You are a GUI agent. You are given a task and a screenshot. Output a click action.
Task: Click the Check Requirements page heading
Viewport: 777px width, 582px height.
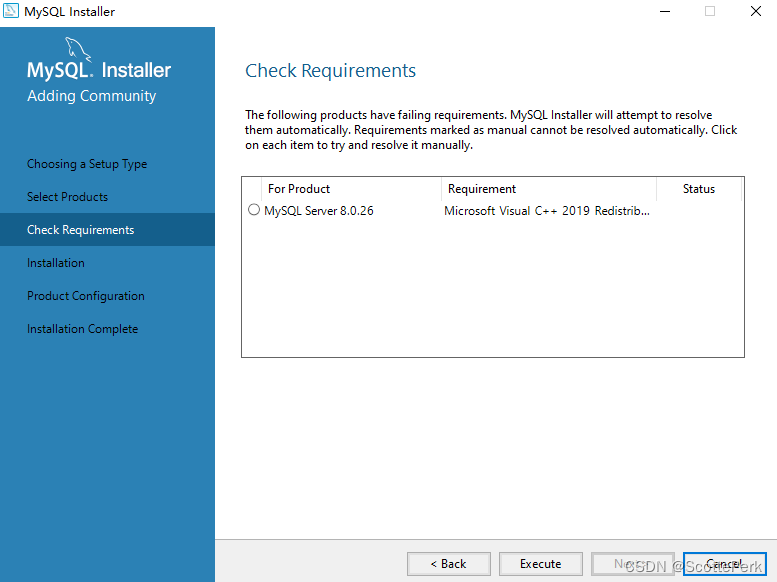pos(331,71)
